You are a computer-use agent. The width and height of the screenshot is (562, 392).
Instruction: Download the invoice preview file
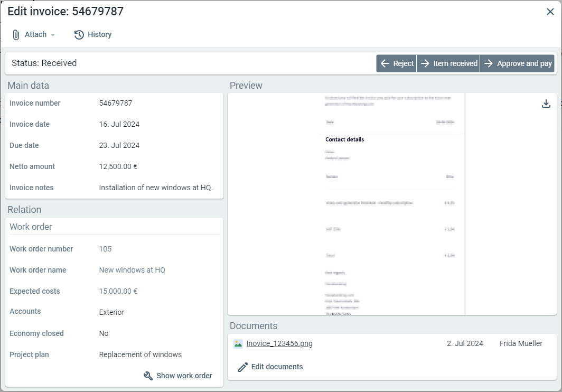click(x=546, y=104)
